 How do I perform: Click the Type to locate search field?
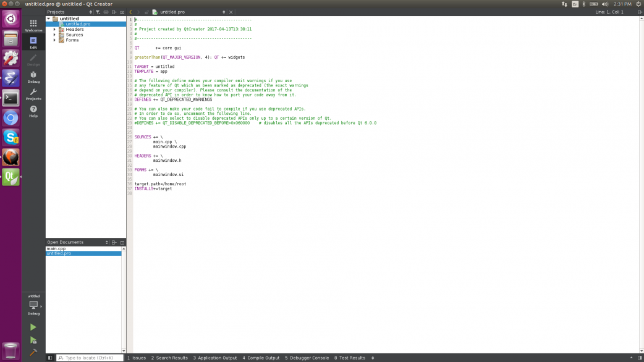pos(90,358)
